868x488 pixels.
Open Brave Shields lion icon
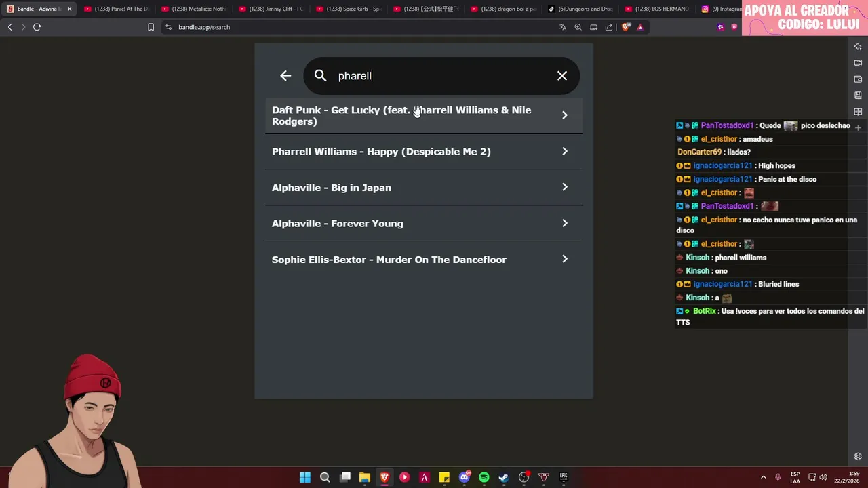625,27
